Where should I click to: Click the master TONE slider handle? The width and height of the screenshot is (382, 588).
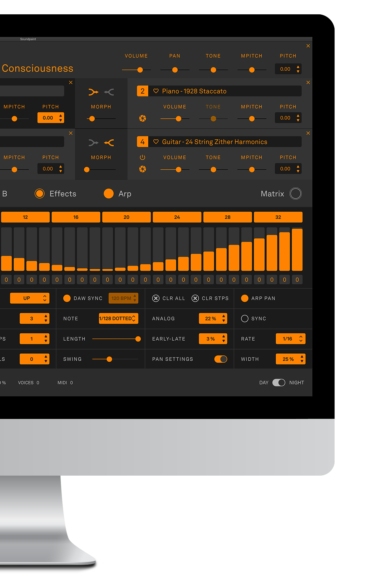(x=213, y=70)
